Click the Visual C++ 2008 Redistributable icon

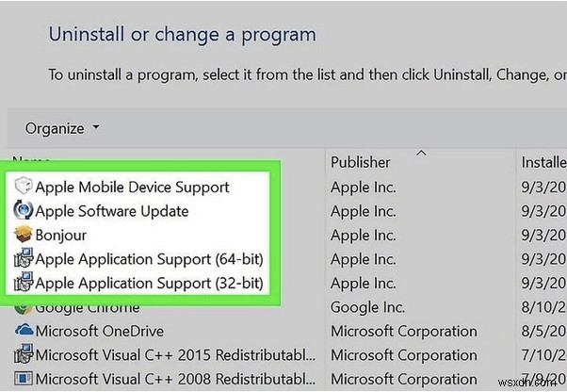point(24,379)
